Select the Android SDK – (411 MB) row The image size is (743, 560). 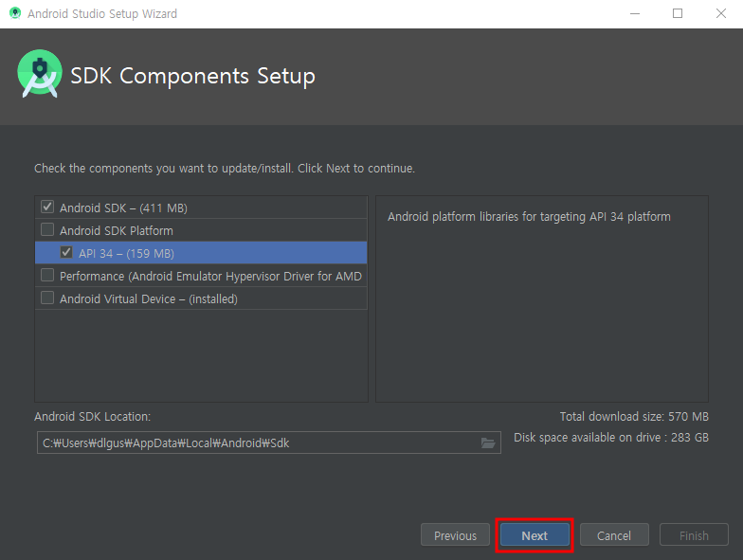201,208
